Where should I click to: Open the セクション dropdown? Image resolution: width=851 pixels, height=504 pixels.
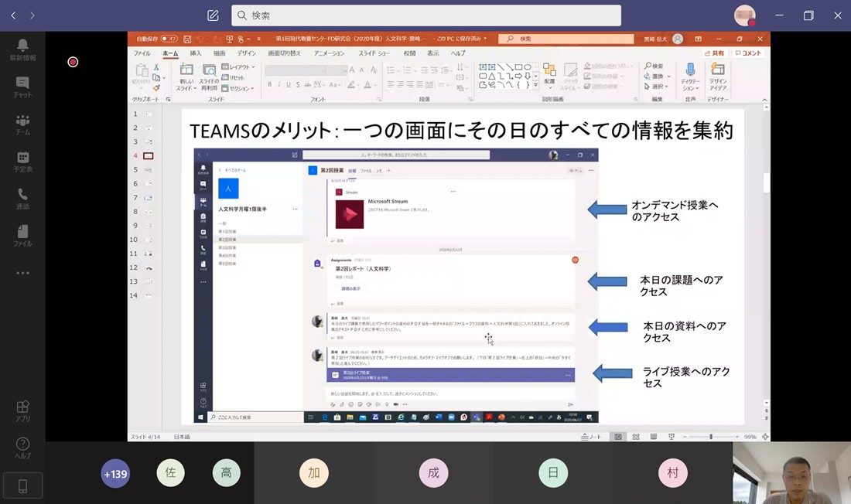[238, 88]
